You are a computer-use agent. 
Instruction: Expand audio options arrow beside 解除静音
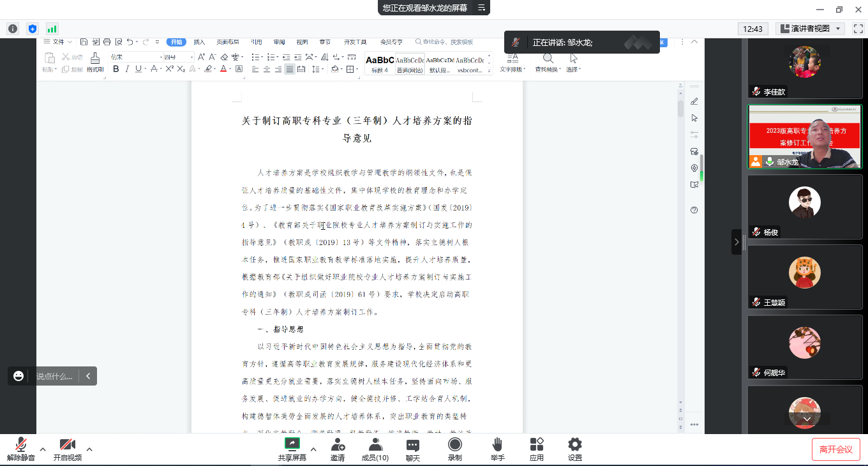[43, 449]
